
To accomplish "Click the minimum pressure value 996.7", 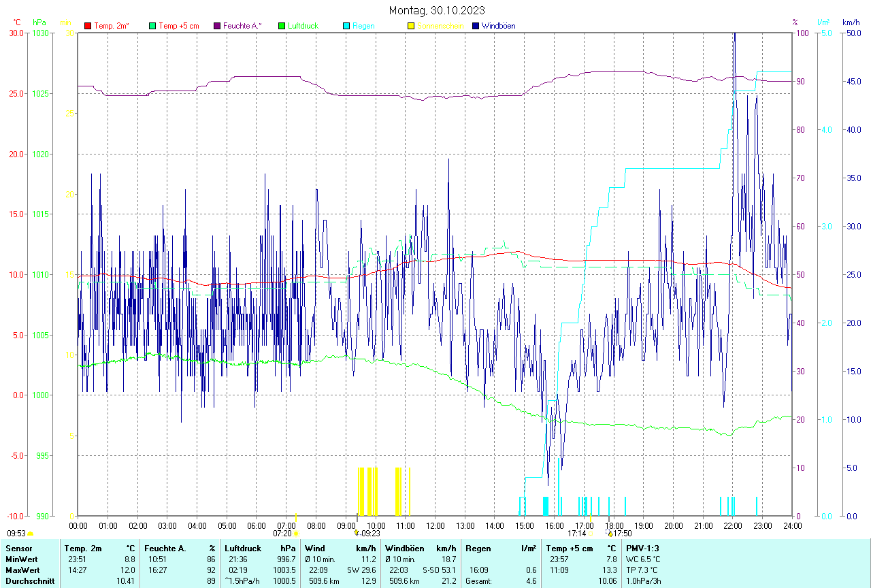I will point(286,559).
